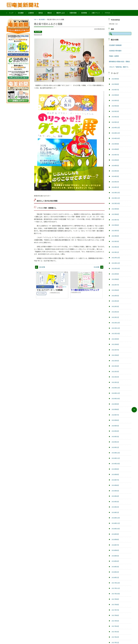
Task: Click the round scroll-to-top button
Action: [x=134, y=410]
